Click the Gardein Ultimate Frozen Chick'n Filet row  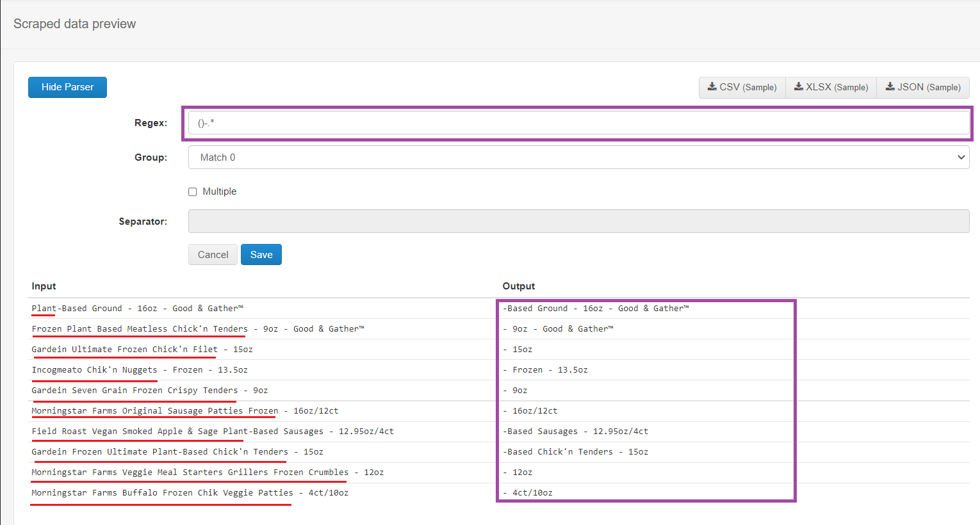coord(142,350)
